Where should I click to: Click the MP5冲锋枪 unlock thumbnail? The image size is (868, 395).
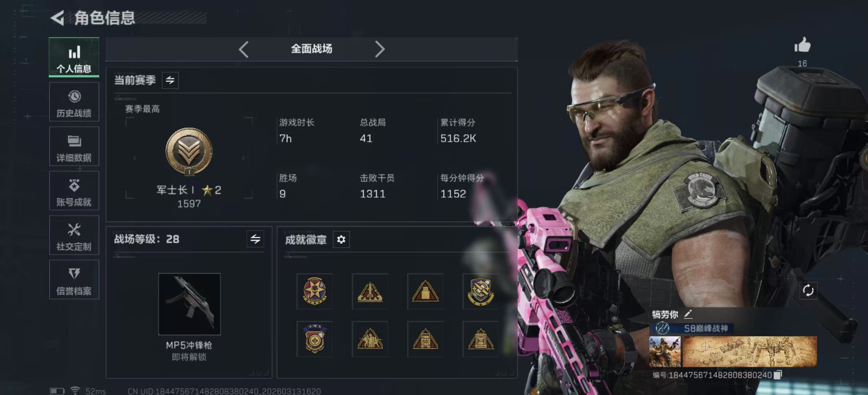tap(189, 304)
